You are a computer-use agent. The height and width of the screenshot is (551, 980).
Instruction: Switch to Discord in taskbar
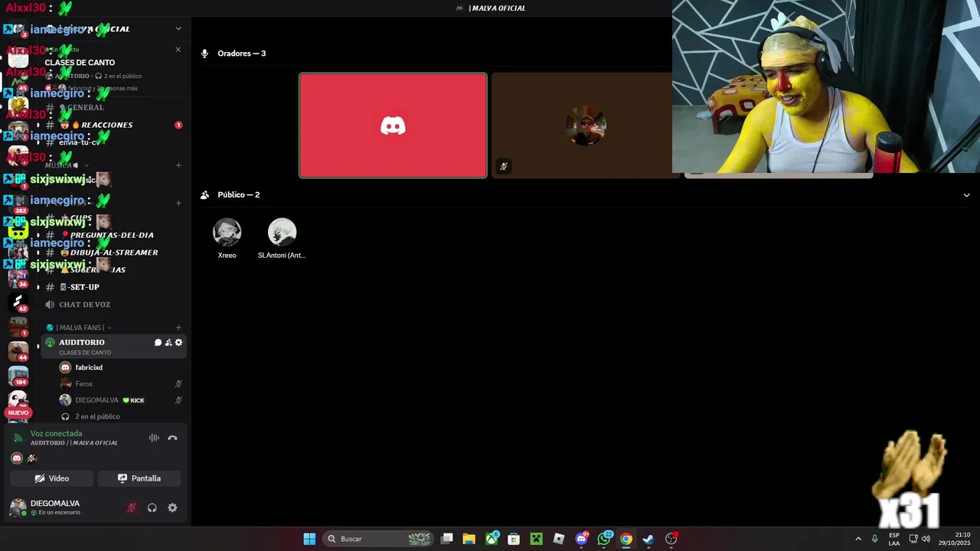[x=582, y=539]
